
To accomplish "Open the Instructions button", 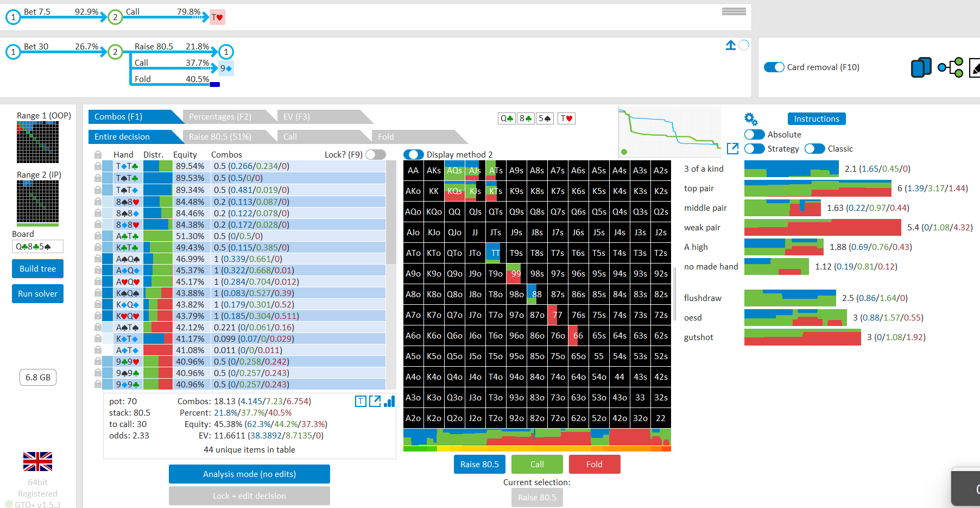I will point(817,119).
